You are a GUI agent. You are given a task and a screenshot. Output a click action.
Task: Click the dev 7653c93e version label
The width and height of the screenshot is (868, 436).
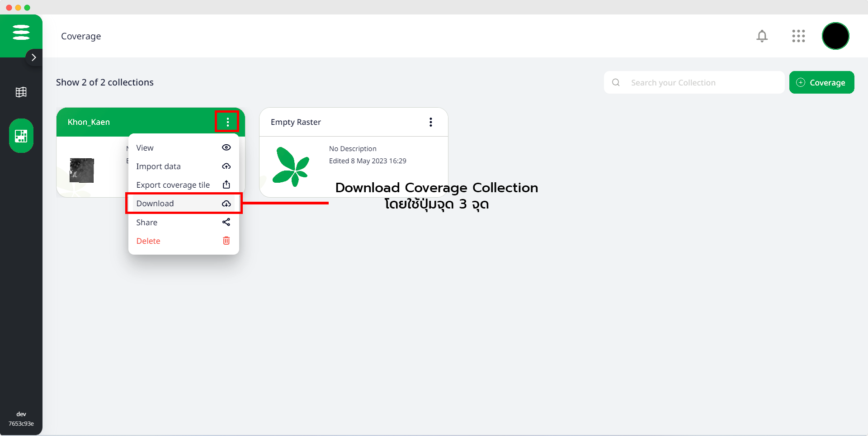(21, 419)
